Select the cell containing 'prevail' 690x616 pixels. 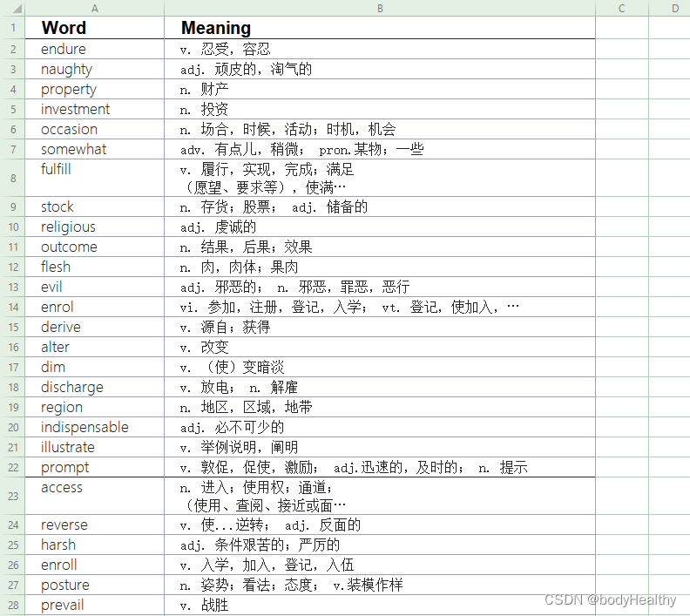95,605
